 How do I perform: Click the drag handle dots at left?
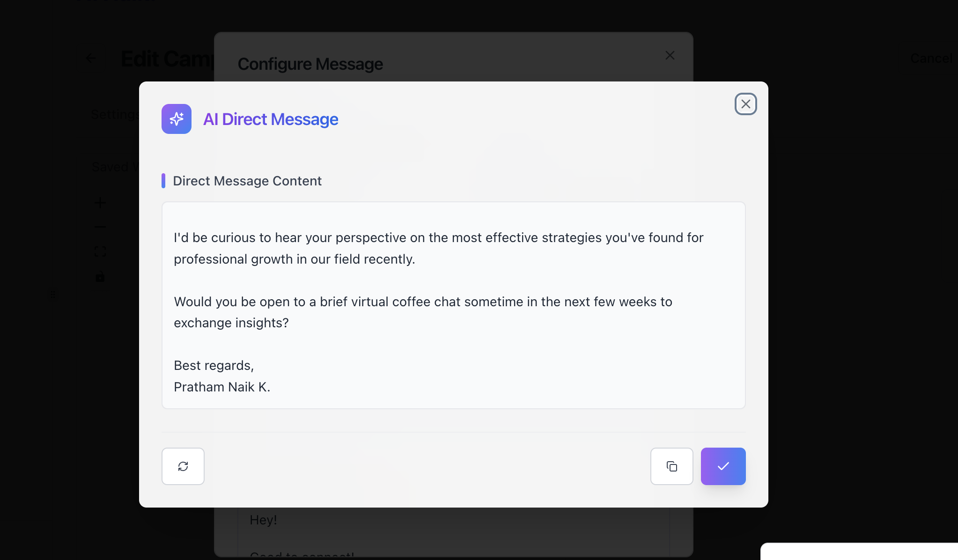click(53, 295)
